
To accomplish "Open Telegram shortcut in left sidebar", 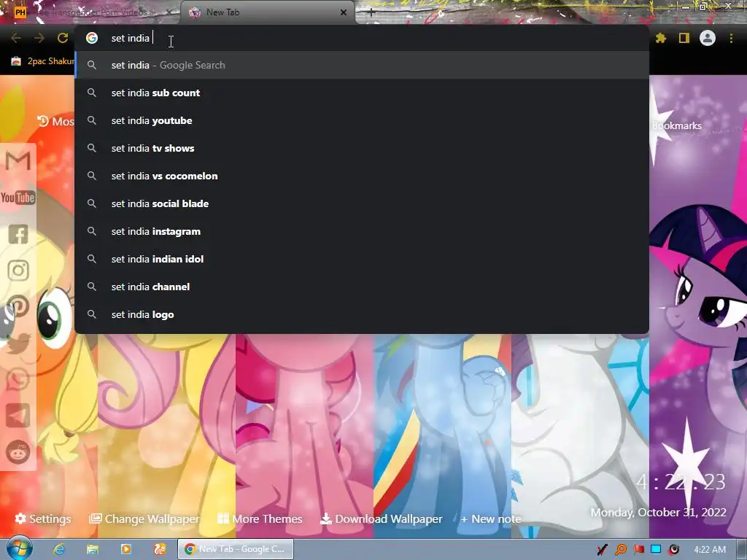I will [18, 416].
